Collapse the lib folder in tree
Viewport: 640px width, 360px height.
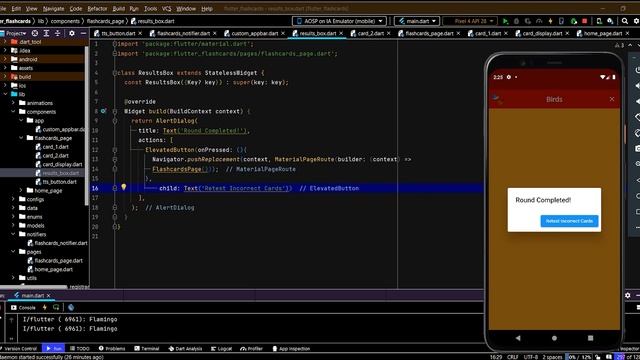coord(5,94)
